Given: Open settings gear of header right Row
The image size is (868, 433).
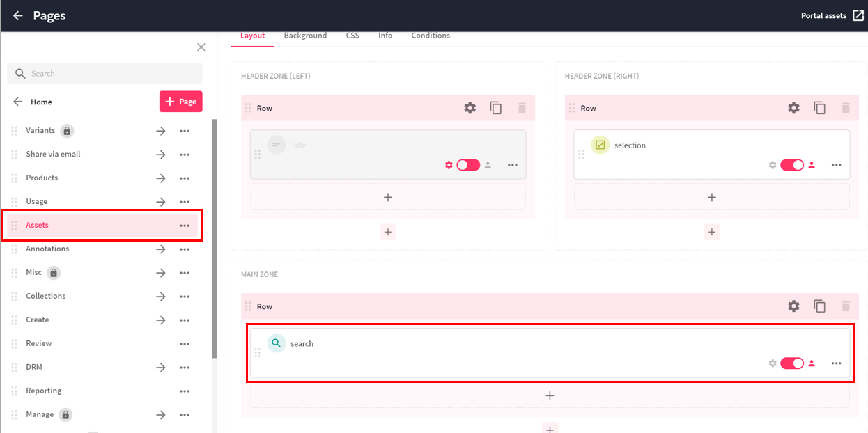Looking at the screenshot, I should click(x=794, y=108).
